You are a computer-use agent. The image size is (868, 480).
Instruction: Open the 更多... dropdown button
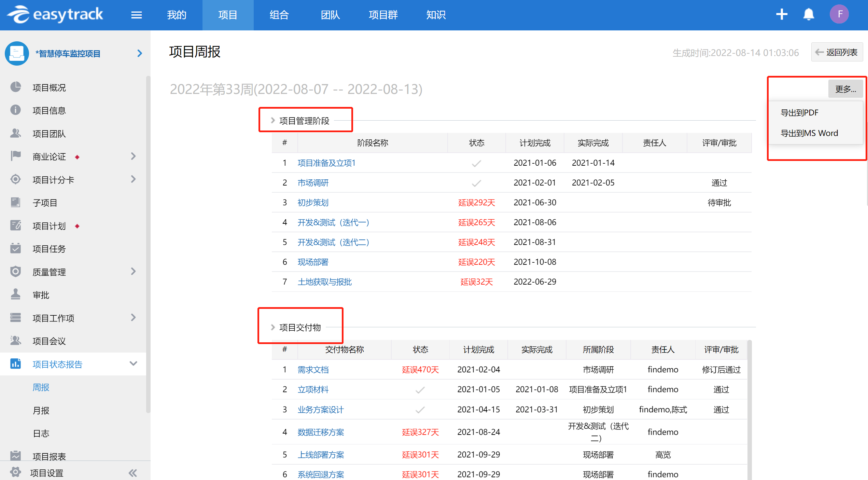click(845, 89)
